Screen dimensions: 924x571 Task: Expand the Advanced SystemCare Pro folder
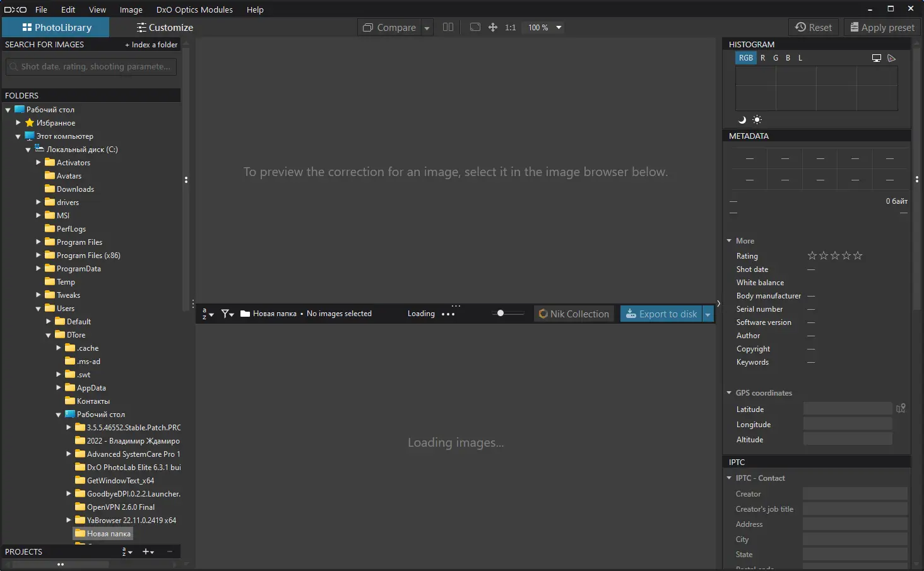[69, 454]
